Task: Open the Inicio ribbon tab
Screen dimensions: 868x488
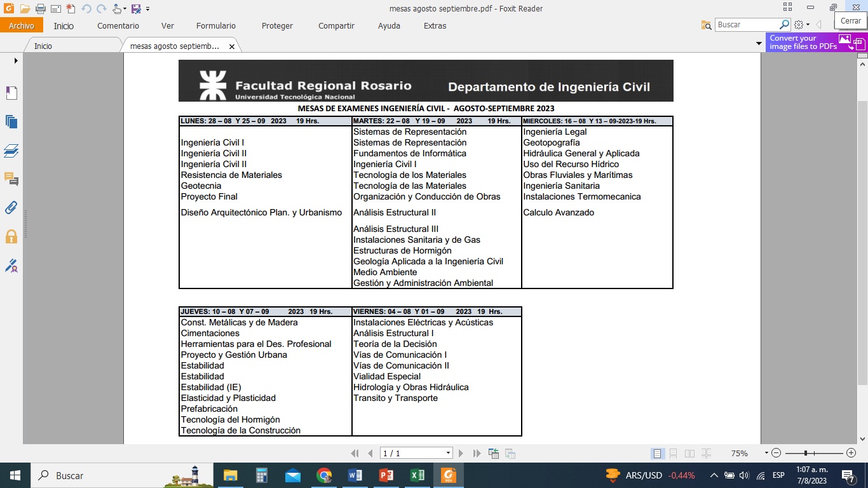Action: click(64, 26)
